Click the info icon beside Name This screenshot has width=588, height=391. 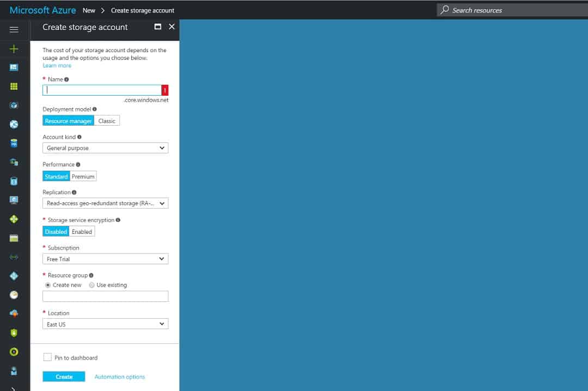pos(66,79)
